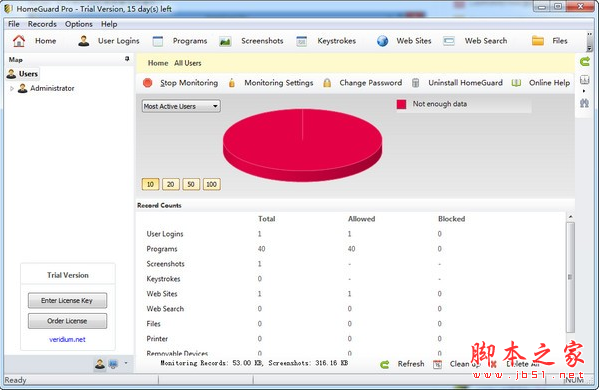Click the computer icon below Map panel
This screenshot has height=390, width=599.
[113, 364]
